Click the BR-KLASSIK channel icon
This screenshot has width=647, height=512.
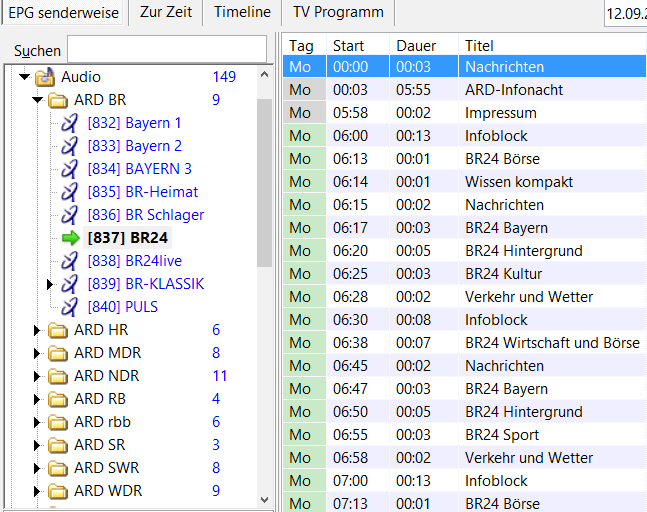(x=69, y=284)
